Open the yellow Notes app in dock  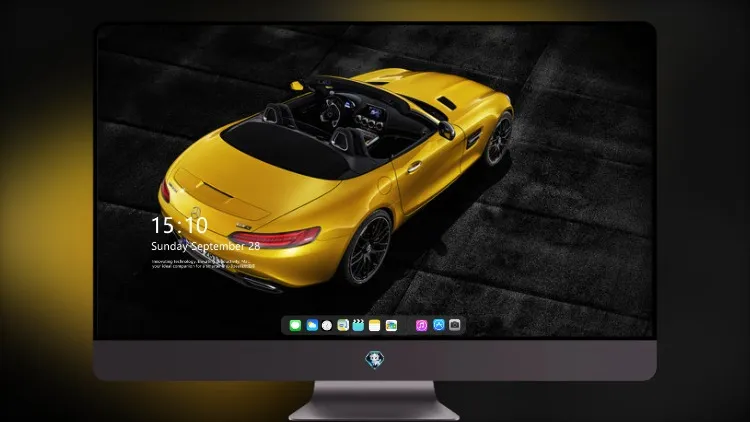pyautogui.click(x=375, y=325)
